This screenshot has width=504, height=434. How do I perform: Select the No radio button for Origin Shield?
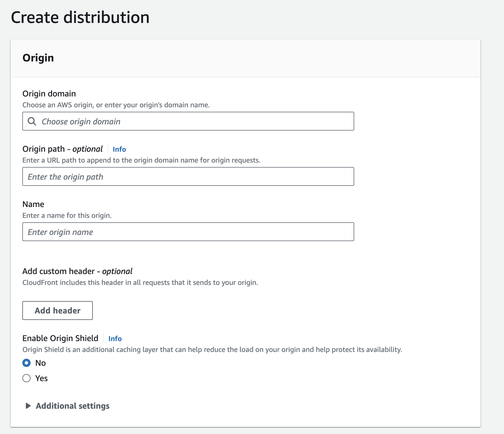(26, 363)
